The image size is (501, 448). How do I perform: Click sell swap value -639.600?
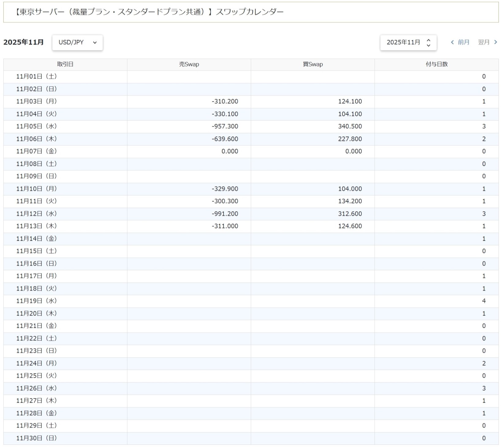pyautogui.click(x=225, y=139)
